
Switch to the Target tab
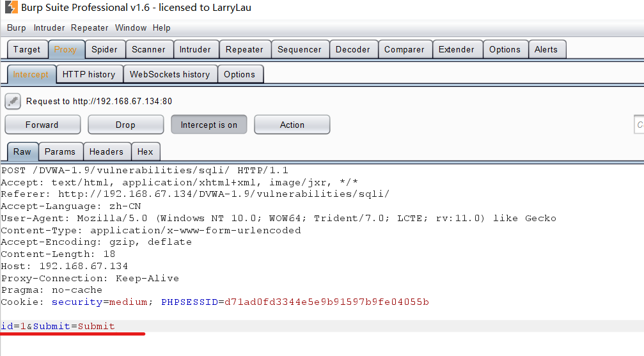click(27, 49)
